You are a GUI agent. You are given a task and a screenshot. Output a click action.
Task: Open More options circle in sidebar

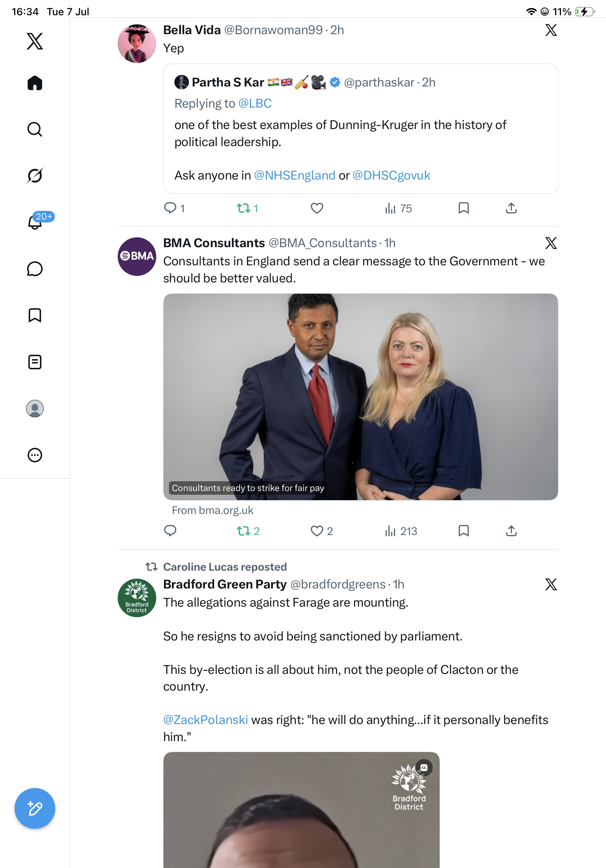35,455
